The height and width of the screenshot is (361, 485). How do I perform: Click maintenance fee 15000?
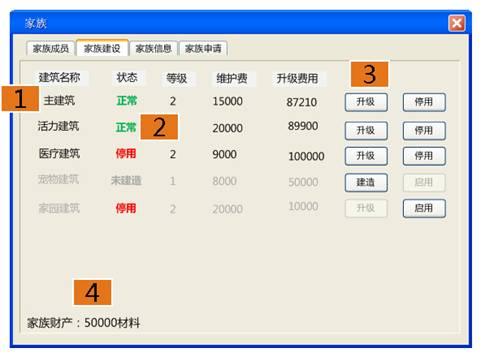(x=228, y=101)
